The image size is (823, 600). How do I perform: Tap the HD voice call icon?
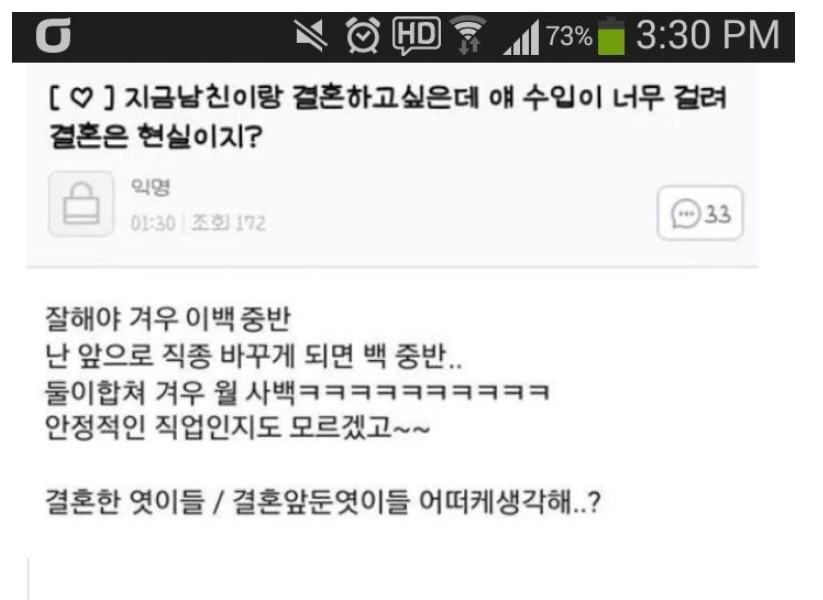tap(416, 36)
